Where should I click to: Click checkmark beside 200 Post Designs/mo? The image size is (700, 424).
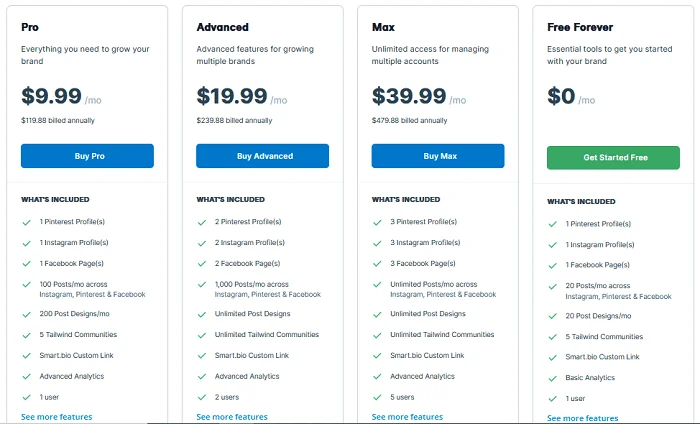[x=27, y=315]
